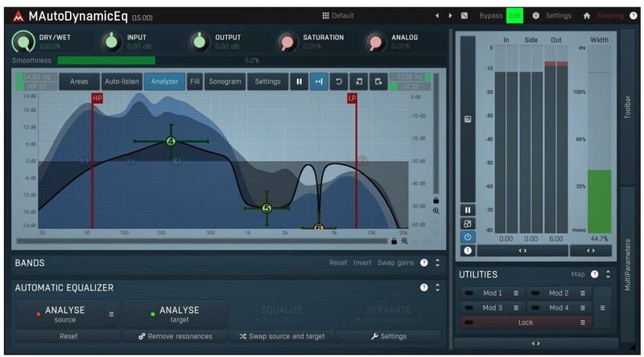Select band 4 node on graph
The height and width of the screenshot is (357, 644).
171,142
